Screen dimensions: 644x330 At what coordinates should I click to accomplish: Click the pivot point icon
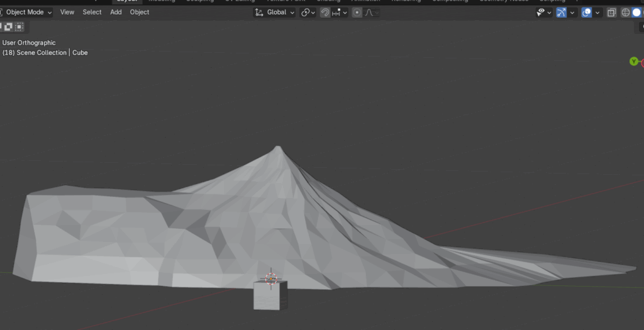click(306, 13)
